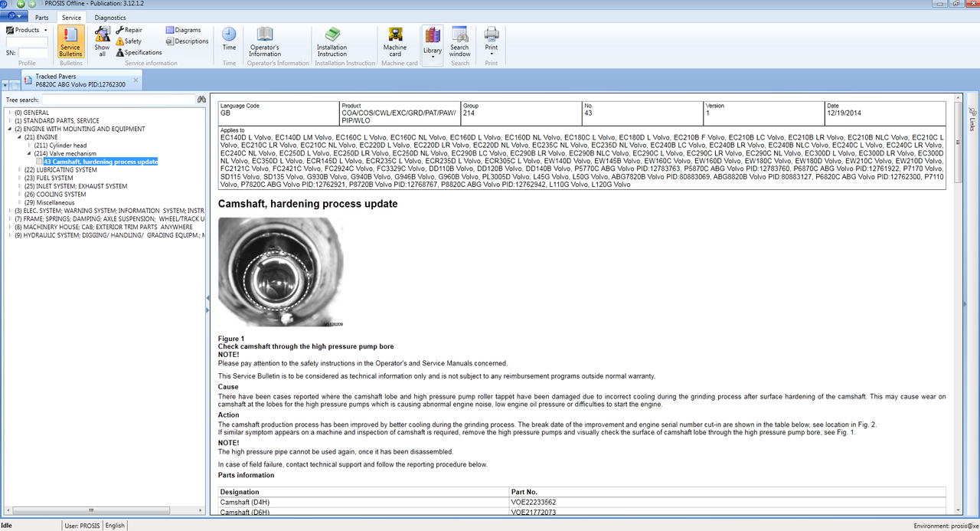Collapse (2) ENGINE WITH MOUNTING AND EQUIPMENT
This screenshot has width=980, height=531.
click(x=10, y=129)
